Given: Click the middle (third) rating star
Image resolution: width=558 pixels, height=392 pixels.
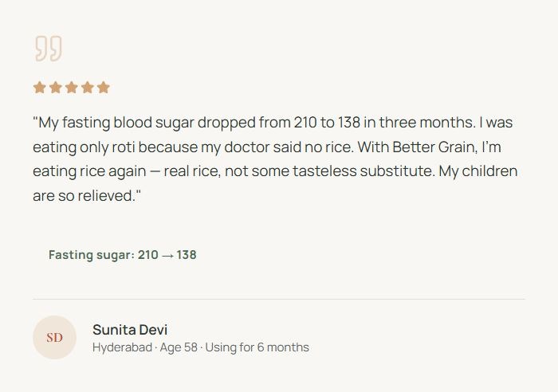Looking at the screenshot, I should click(x=72, y=88).
